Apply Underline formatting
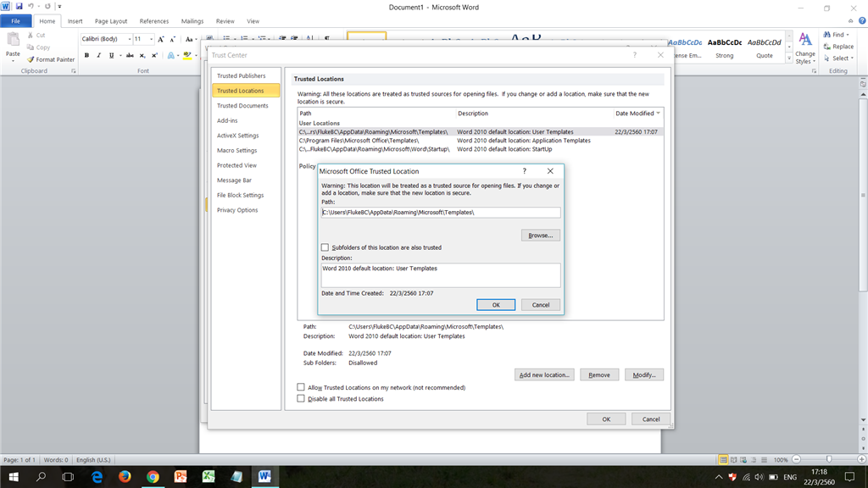The height and width of the screenshot is (488, 868). (111, 55)
